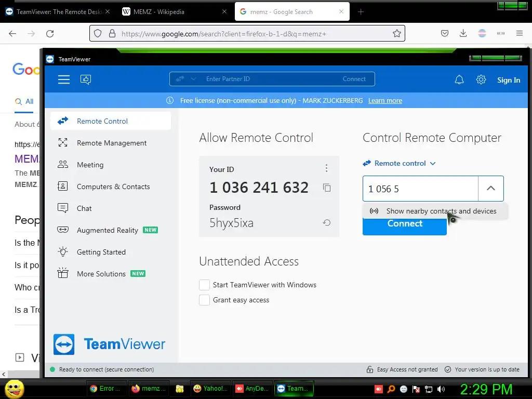Click the Chat sidebar icon

(x=63, y=208)
